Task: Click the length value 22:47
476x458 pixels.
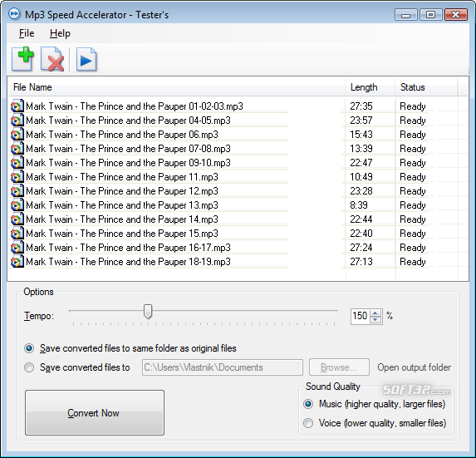Action: pyautogui.click(x=361, y=163)
